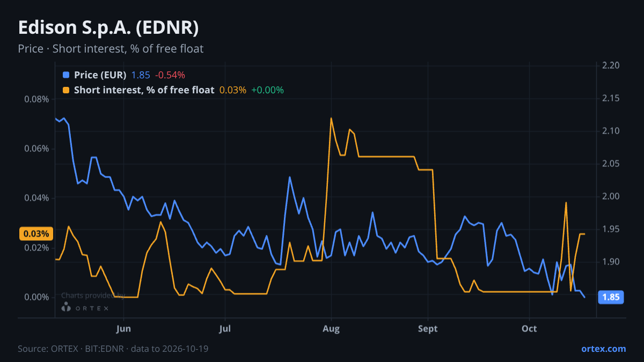Click the 1.90 right axis label
Image resolution: width=644 pixels, height=362 pixels.
(x=611, y=262)
